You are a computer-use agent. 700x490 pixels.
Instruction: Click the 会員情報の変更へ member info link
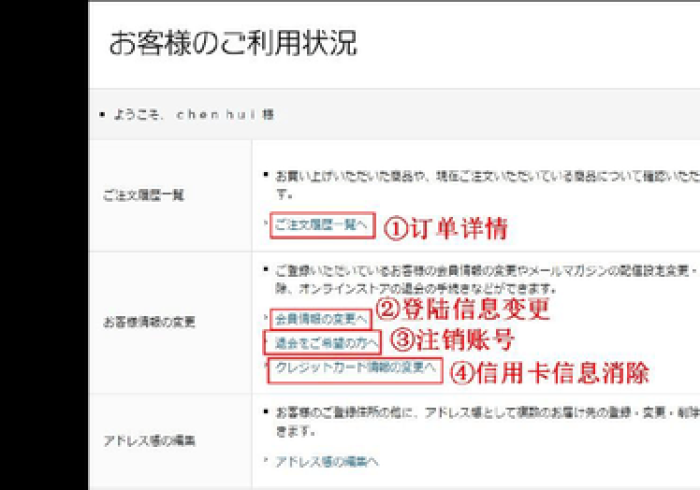tap(321, 319)
